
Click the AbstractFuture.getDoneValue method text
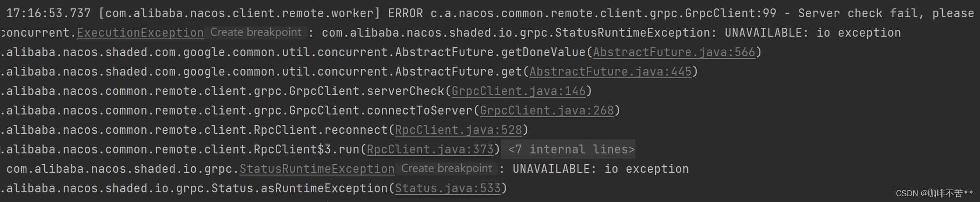coord(490,52)
